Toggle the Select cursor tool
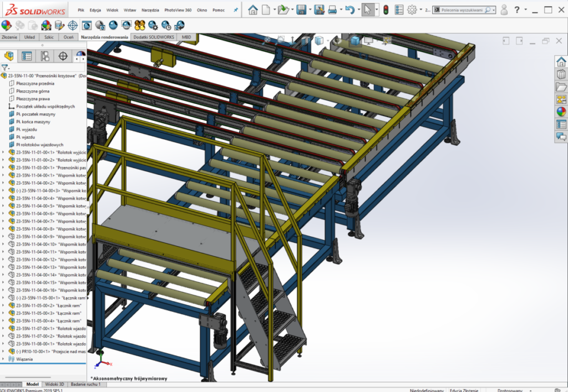Image resolution: width=568 pixels, height=392 pixels. click(x=368, y=10)
